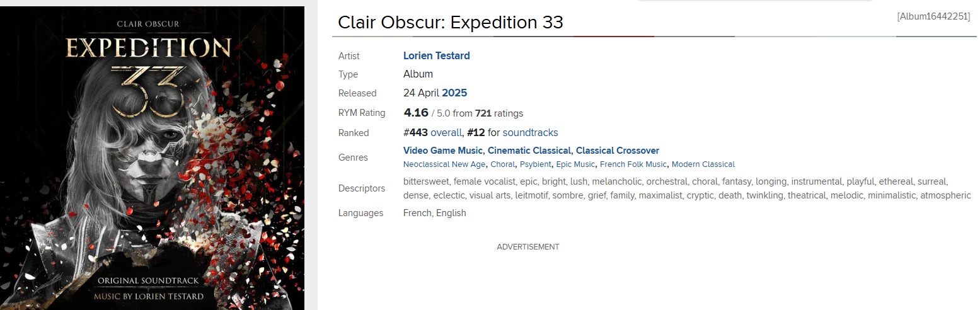Viewport: 980px width, 310px height.
Task: Click the ADVERTISEMENT label
Action: [x=527, y=247]
